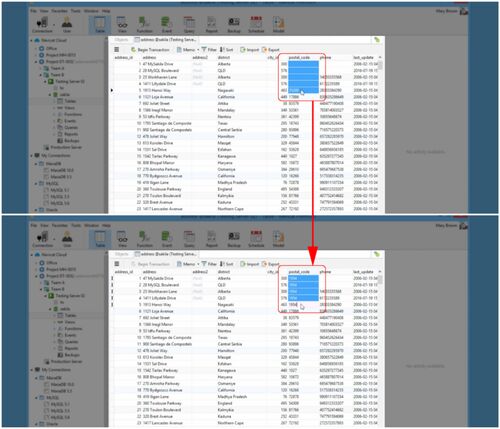Open Backup icon in lower window toolbar
The width and height of the screenshot is (500, 429).
(234, 239)
